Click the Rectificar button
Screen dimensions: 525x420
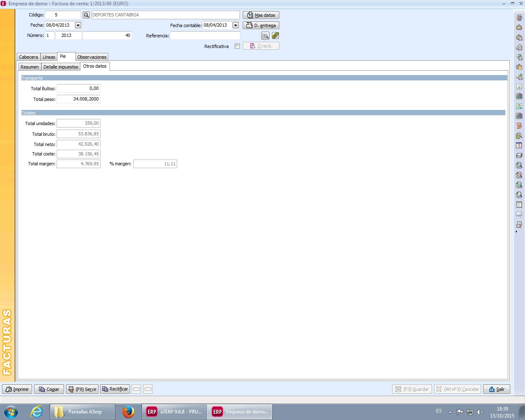pyautogui.click(x=115, y=389)
